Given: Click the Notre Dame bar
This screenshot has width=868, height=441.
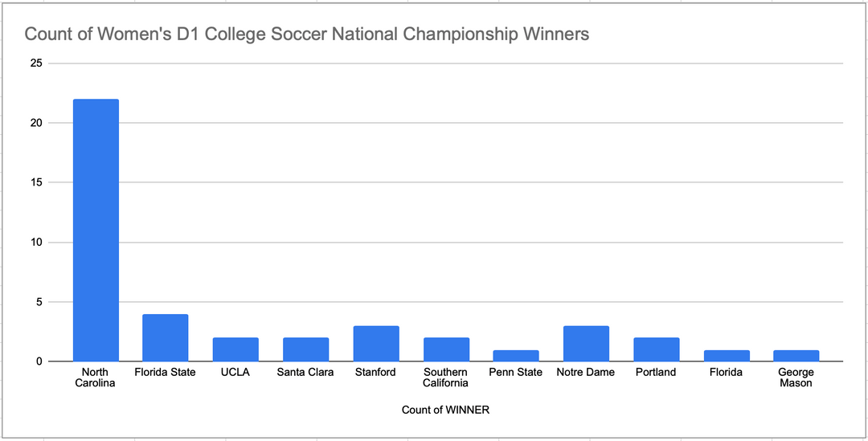Looking at the screenshot, I should coord(586,344).
